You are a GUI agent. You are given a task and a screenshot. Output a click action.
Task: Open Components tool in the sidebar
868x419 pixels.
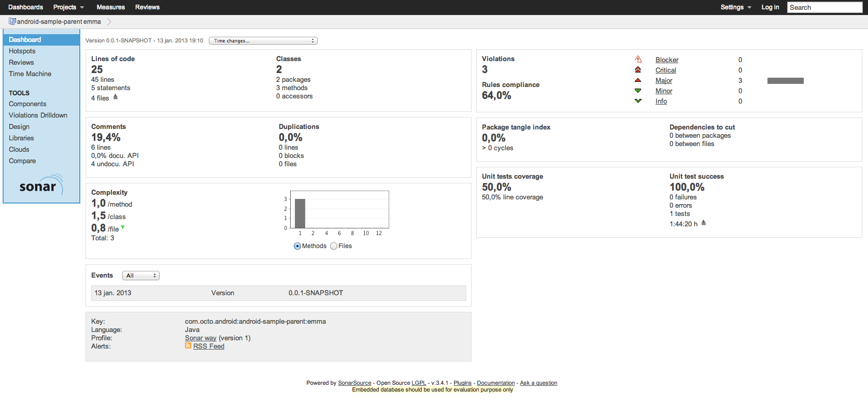(27, 104)
